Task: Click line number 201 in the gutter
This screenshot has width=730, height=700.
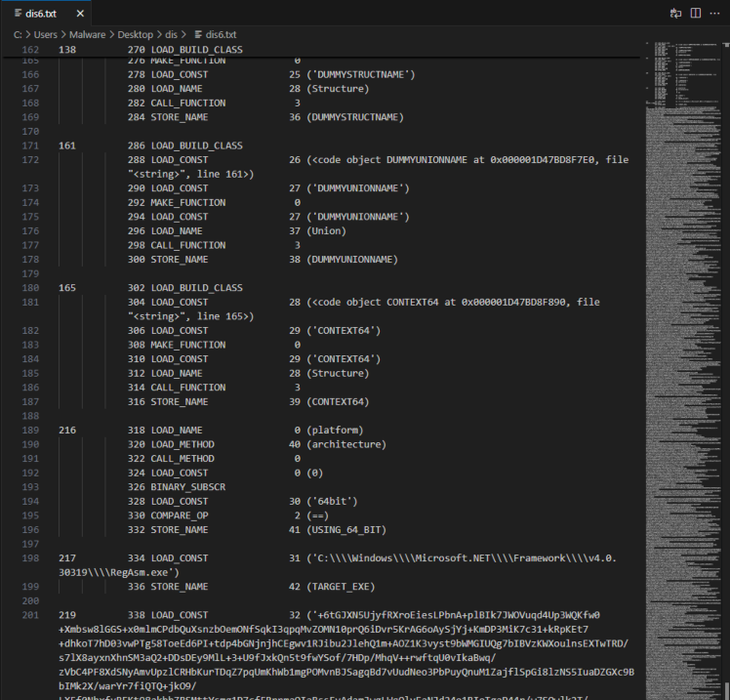Action: (x=30, y=615)
